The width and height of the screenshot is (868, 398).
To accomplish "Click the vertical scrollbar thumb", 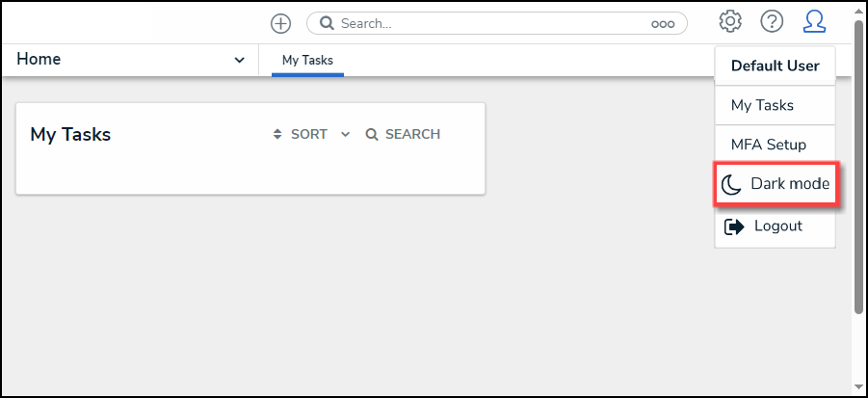I will coord(858,165).
